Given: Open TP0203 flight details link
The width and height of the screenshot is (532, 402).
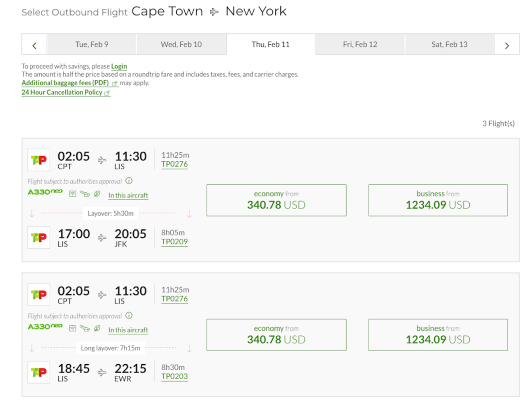Looking at the screenshot, I should (174, 377).
